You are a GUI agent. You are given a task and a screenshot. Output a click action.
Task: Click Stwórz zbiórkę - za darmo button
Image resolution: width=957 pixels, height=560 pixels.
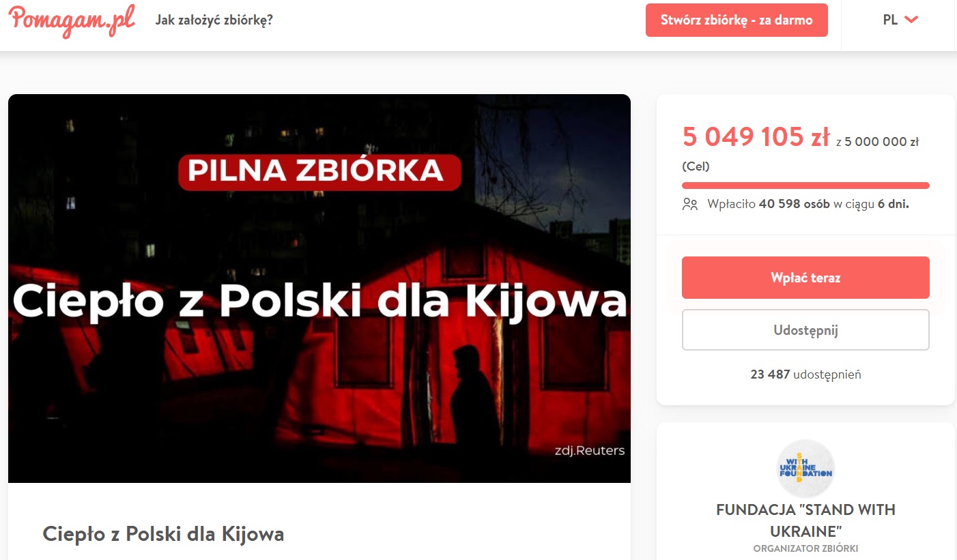click(737, 20)
